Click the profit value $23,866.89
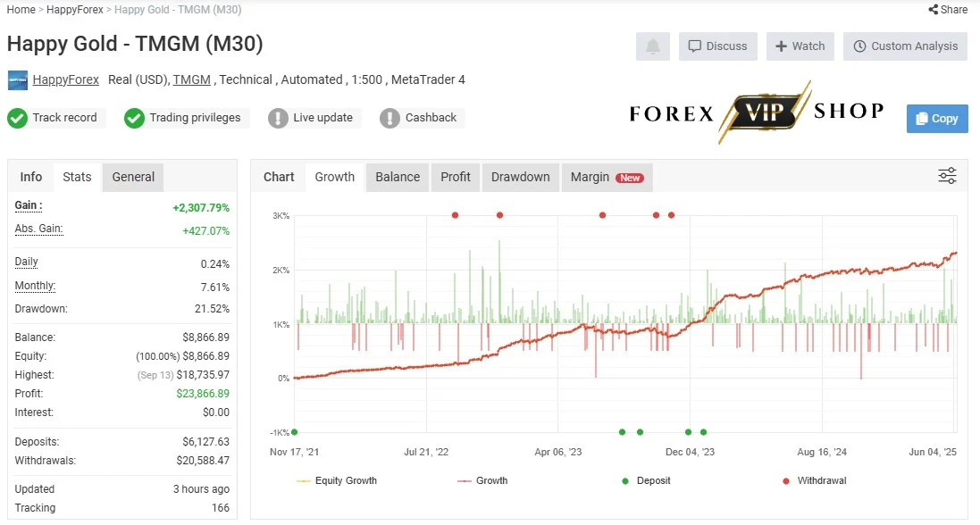The width and height of the screenshot is (980, 525). click(x=203, y=394)
